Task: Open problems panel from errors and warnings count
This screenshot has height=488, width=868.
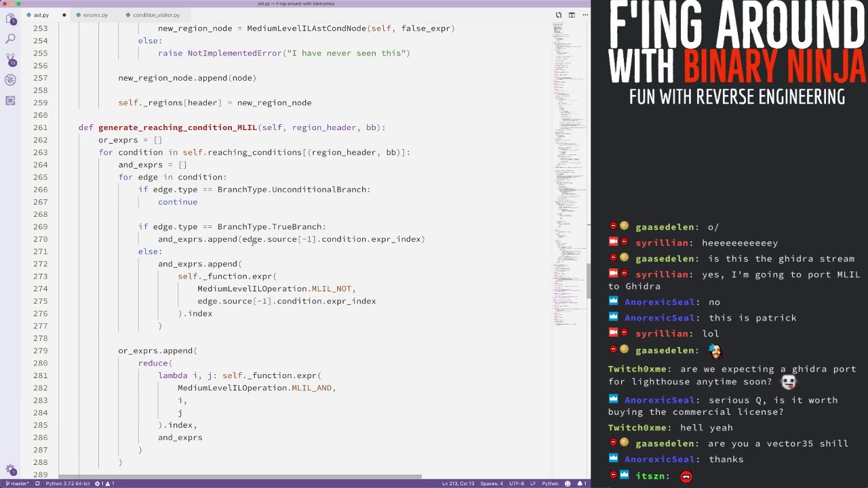Action: coord(104,483)
